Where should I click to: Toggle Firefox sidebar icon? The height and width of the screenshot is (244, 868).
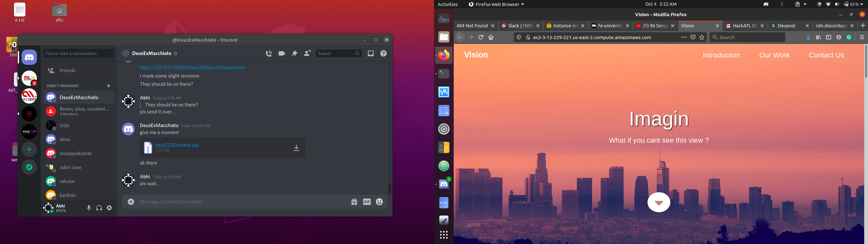(x=829, y=37)
